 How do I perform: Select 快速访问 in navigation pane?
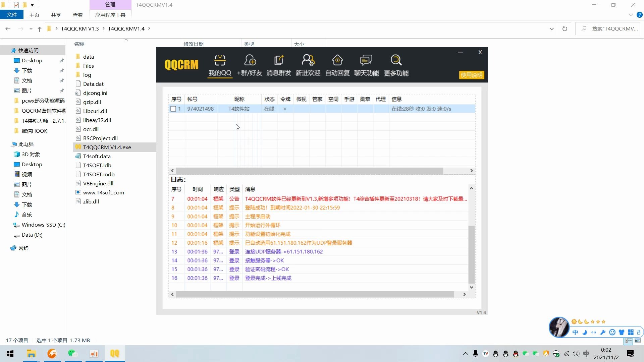point(29,50)
